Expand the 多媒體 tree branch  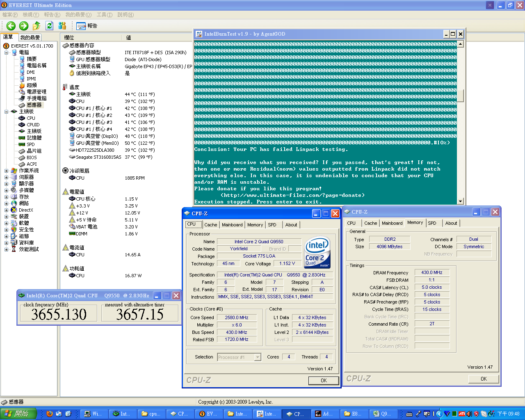pos(7,190)
